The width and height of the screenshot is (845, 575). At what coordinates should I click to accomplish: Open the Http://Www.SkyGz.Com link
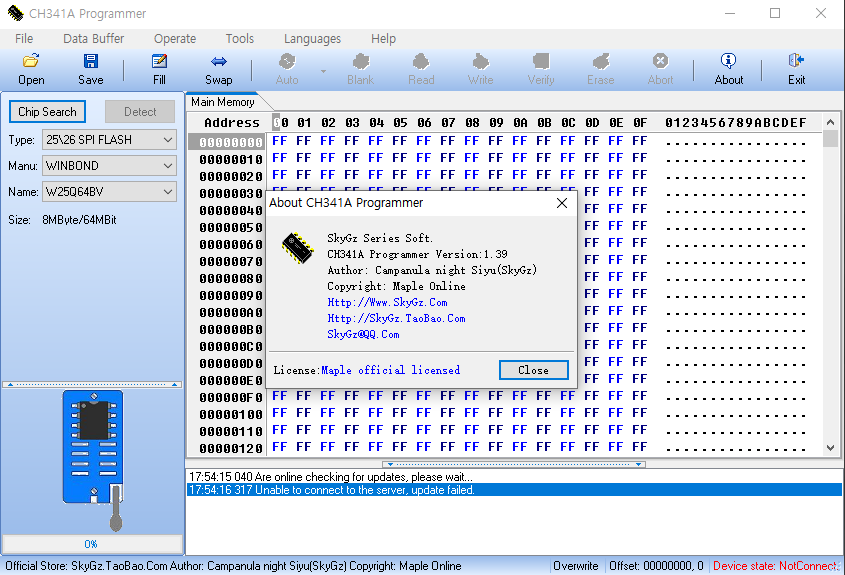coord(387,302)
